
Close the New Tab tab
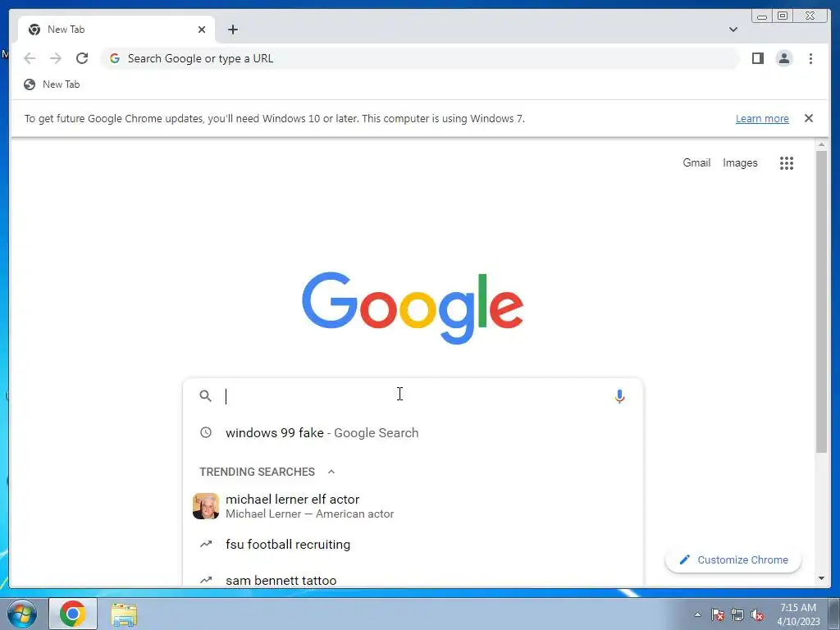[202, 30]
